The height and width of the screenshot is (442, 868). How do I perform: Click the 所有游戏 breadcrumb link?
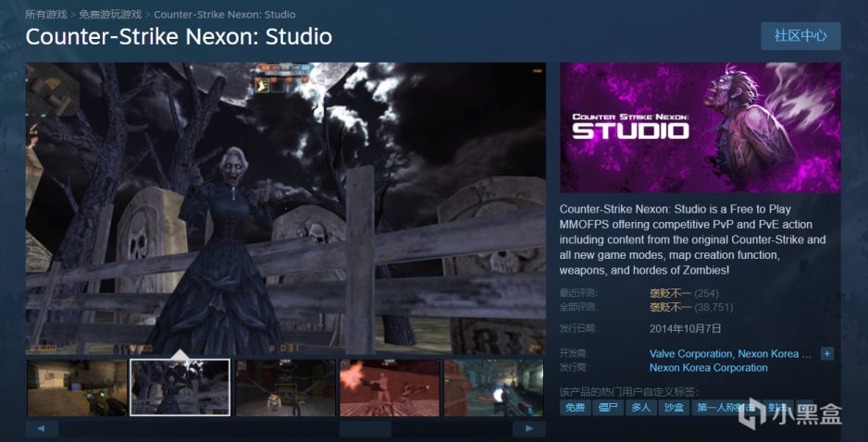[x=46, y=15]
